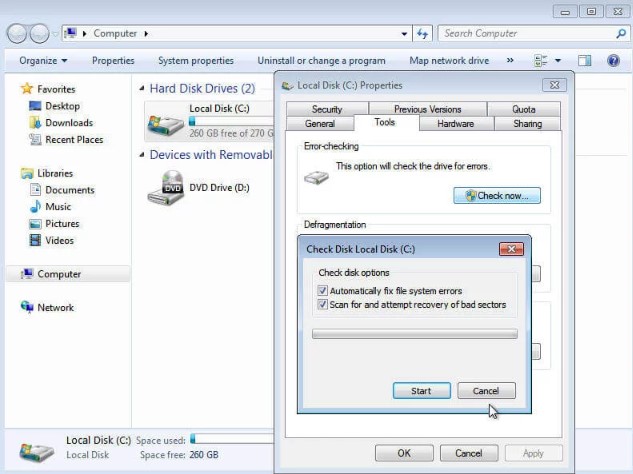The height and width of the screenshot is (474, 633).
Task: Switch to the Sharing tab
Action: 527,124
